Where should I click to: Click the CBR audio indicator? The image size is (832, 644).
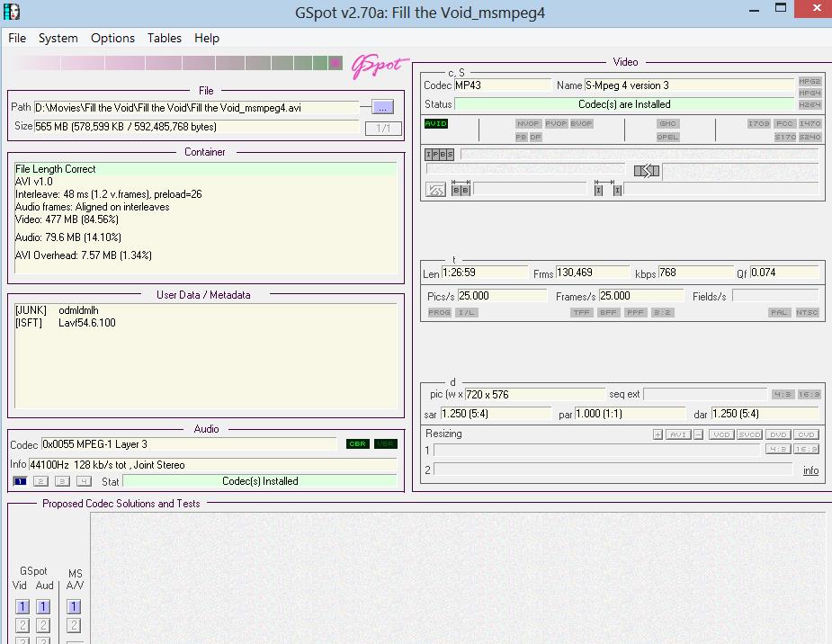pos(358,444)
